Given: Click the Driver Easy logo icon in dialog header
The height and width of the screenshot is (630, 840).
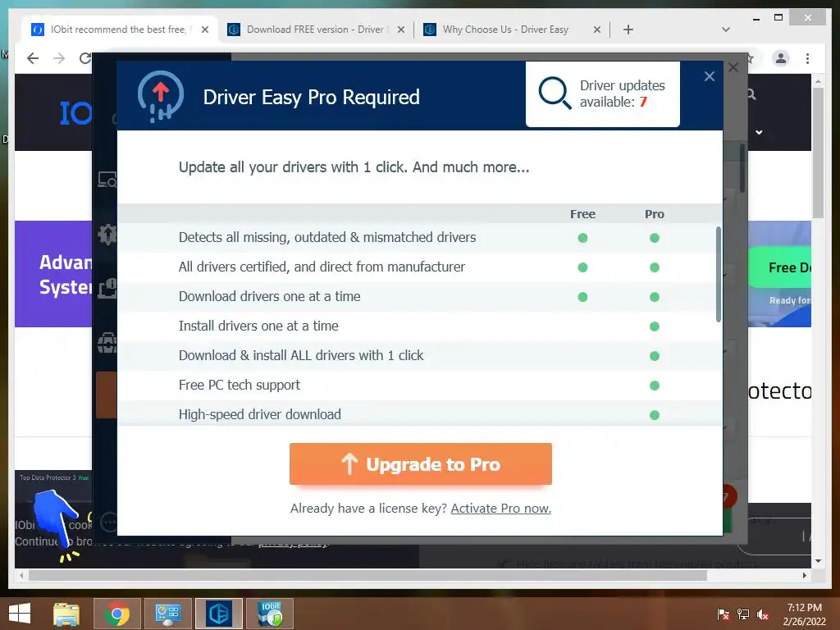Looking at the screenshot, I should pos(160,97).
